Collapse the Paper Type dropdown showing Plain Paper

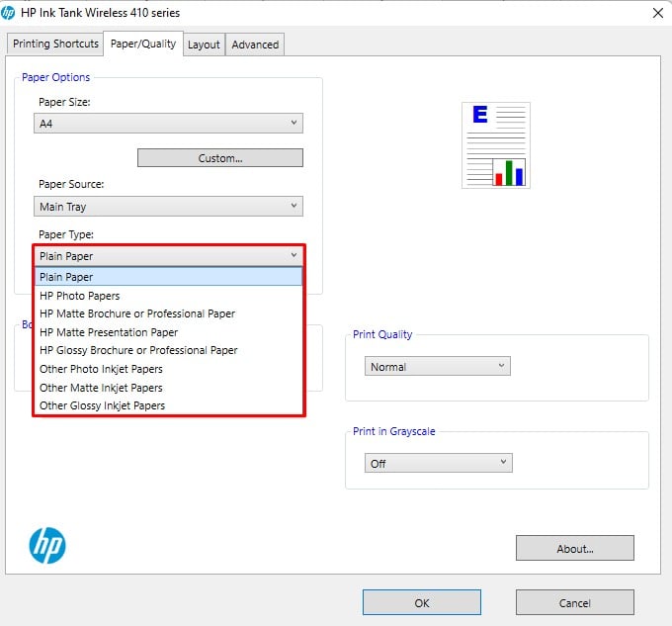[168, 256]
